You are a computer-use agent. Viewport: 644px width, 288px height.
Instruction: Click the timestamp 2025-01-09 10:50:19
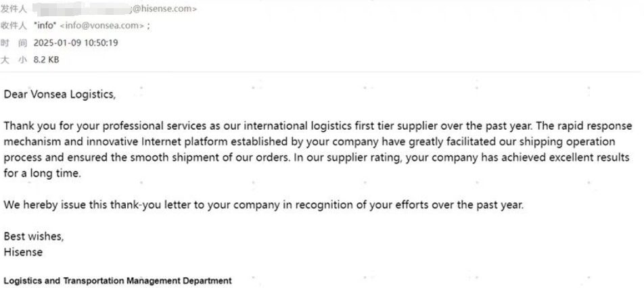[76, 43]
